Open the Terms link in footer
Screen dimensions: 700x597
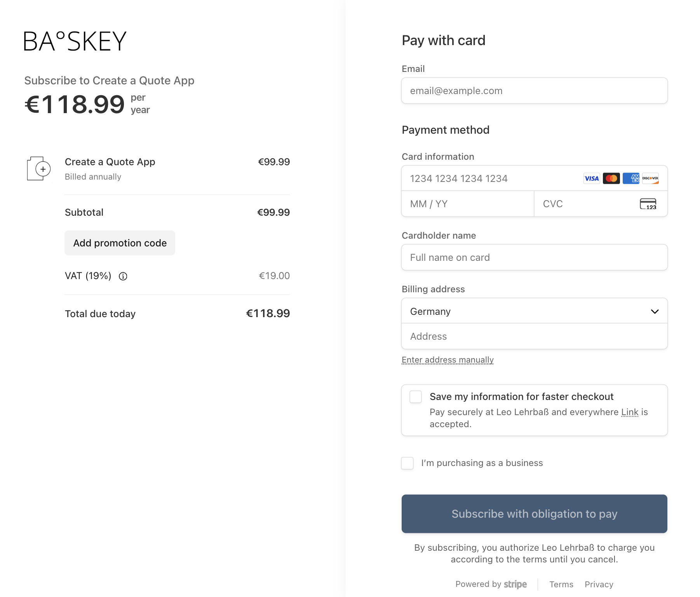pyautogui.click(x=561, y=585)
